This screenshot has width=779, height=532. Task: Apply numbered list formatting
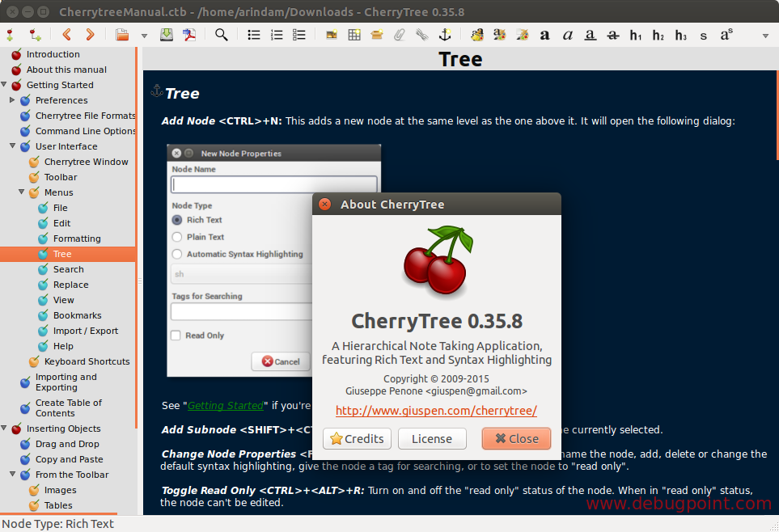[277, 35]
